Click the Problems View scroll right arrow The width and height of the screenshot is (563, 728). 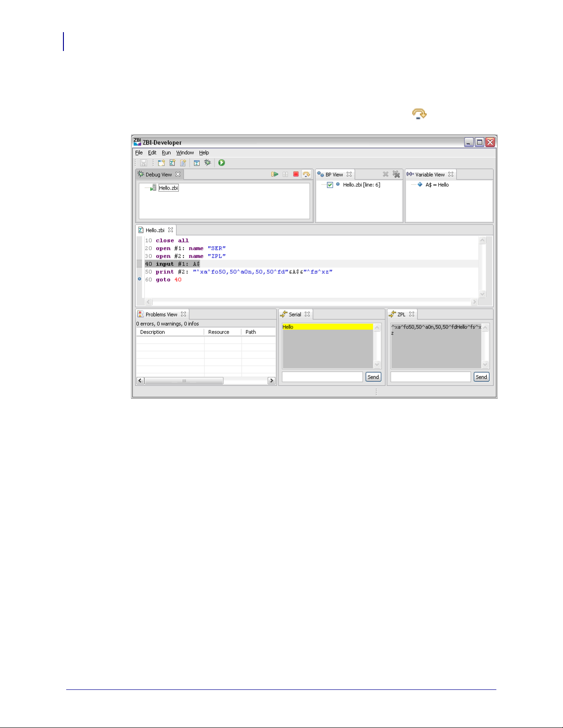tap(272, 381)
